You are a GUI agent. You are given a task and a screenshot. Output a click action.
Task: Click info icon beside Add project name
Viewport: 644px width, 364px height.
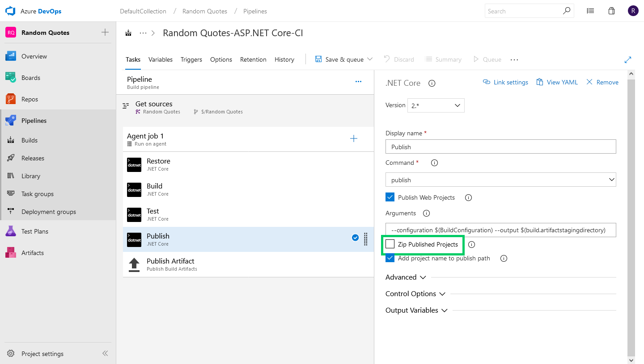[x=504, y=258]
